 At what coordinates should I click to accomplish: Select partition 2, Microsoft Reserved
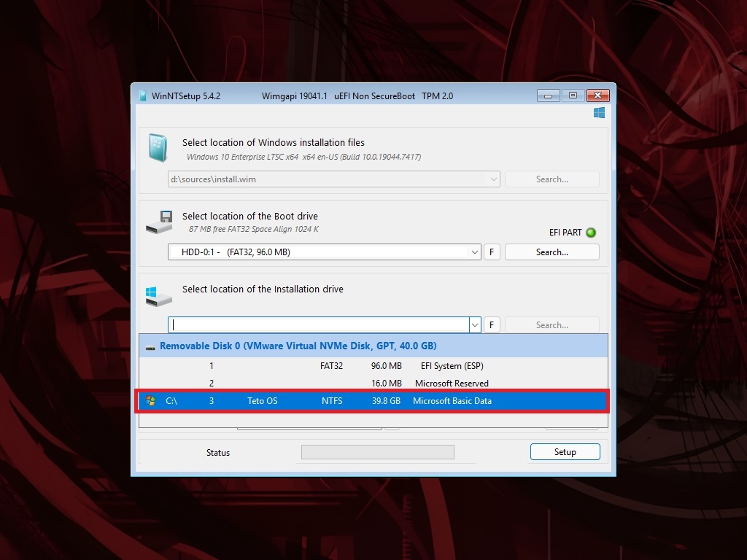373,384
